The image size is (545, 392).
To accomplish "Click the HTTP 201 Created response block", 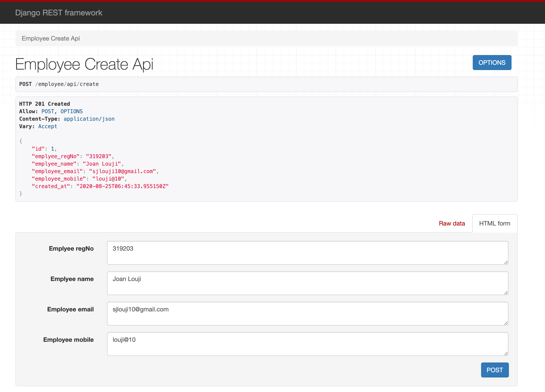I will 45,104.
